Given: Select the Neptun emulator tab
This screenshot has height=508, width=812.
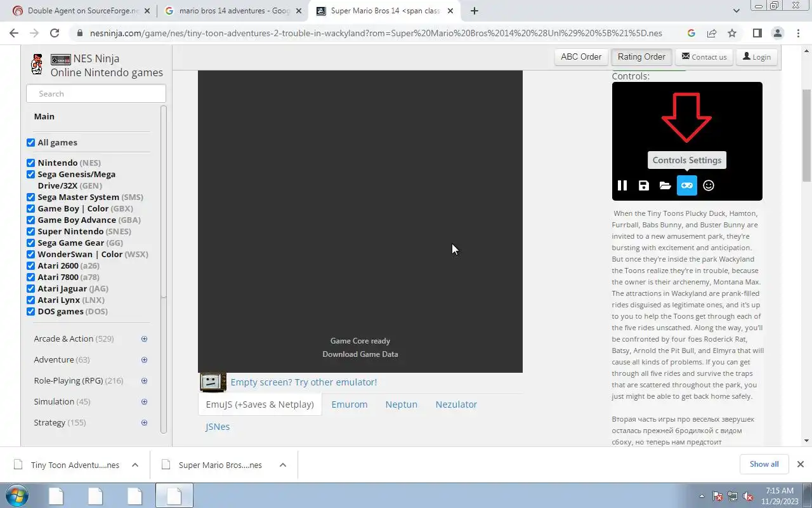Looking at the screenshot, I should (x=402, y=404).
